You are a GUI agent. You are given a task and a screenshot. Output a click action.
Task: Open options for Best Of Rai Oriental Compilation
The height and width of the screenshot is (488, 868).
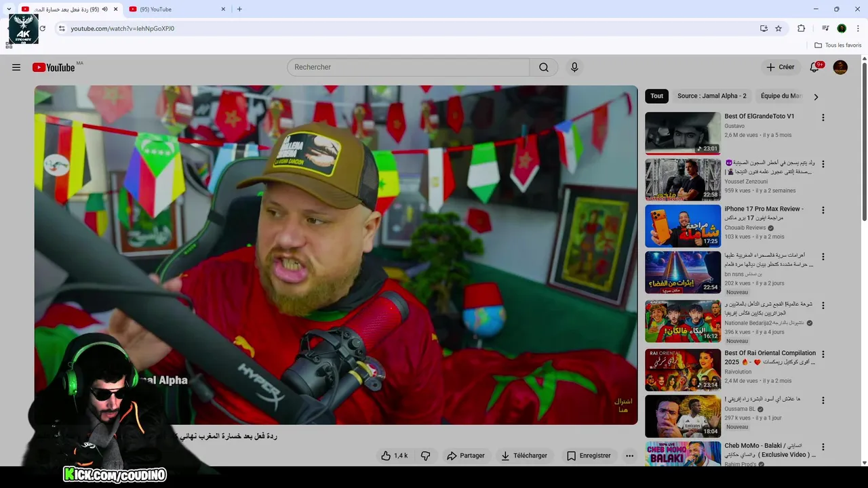823,354
